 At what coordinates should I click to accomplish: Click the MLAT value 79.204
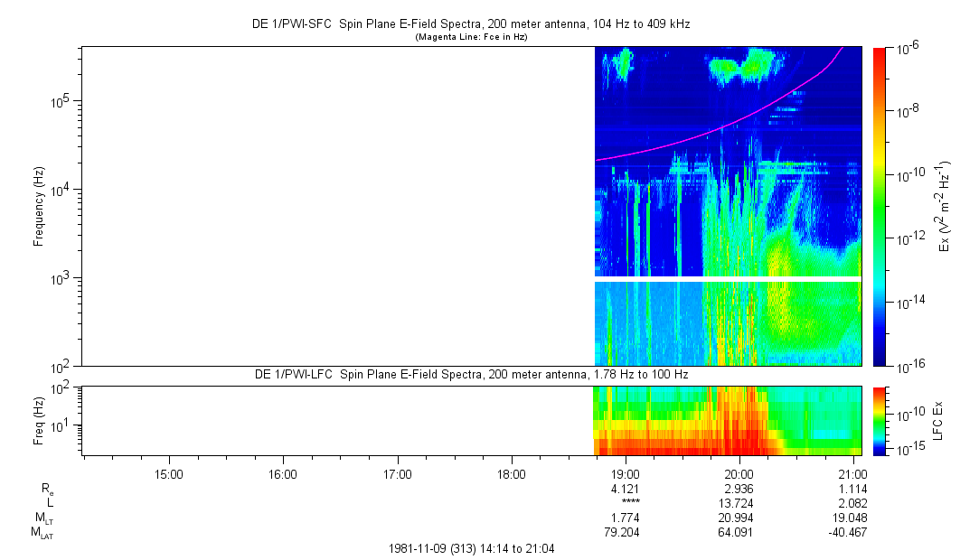point(622,532)
